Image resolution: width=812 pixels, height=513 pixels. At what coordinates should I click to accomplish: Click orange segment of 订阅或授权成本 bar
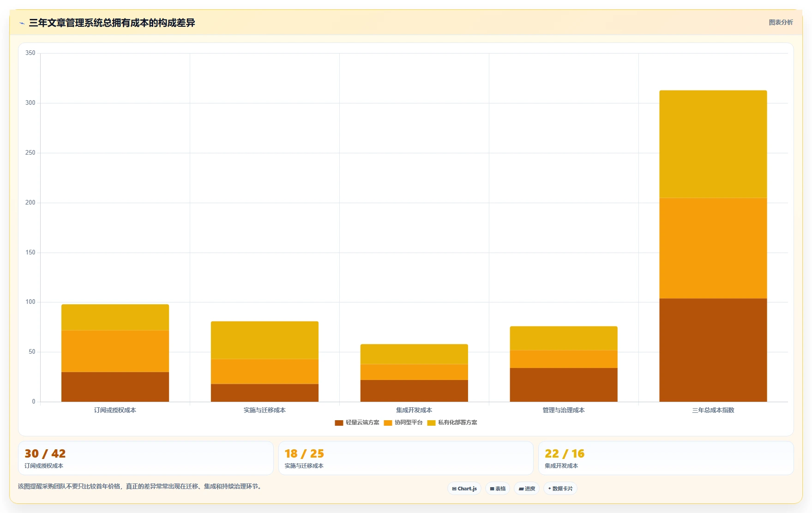click(115, 351)
